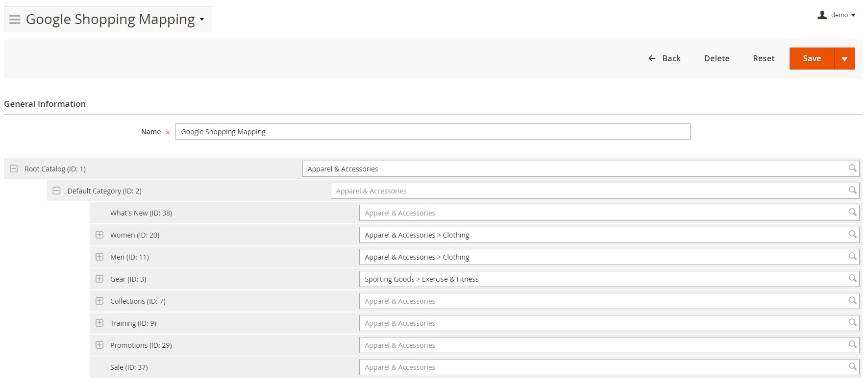Expand the Women category node

[99, 235]
